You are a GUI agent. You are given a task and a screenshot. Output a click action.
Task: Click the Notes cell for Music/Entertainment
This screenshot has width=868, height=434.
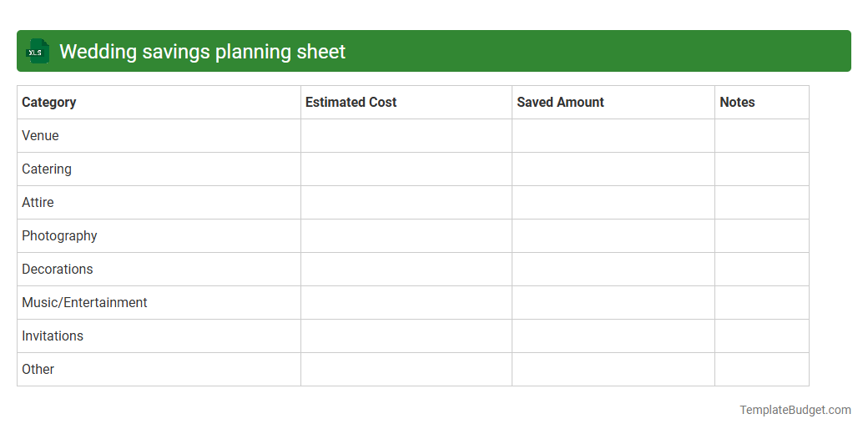762,303
